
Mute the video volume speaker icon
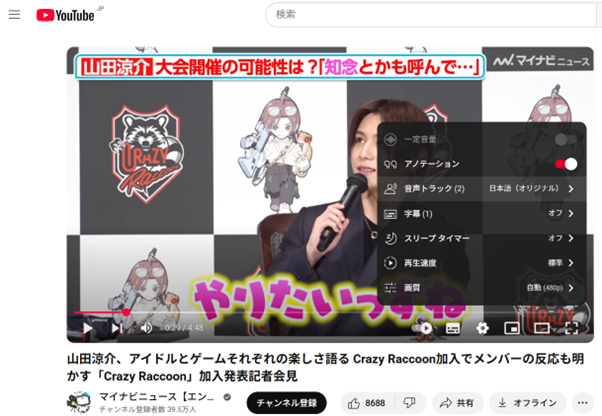coord(146,328)
